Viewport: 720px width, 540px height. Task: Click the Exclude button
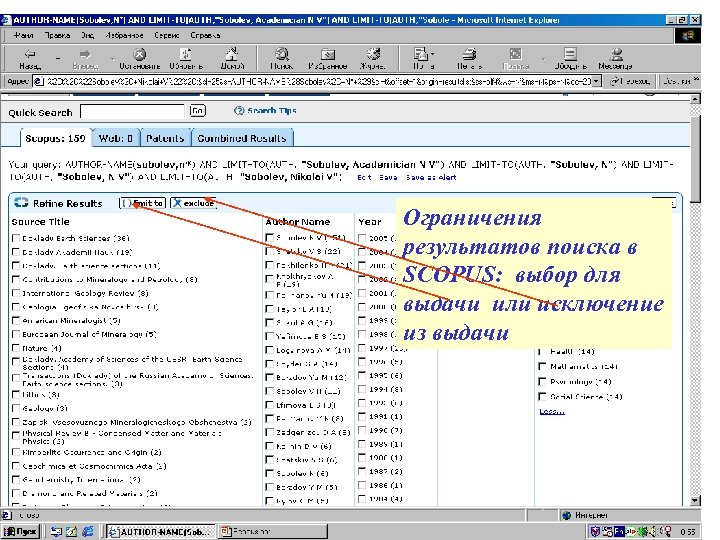[x=193, y=203]
